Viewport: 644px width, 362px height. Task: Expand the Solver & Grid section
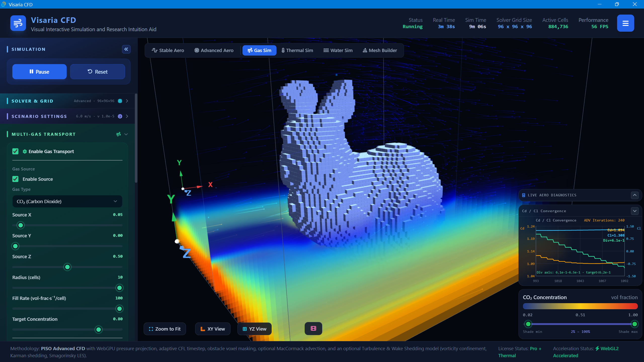127,101
